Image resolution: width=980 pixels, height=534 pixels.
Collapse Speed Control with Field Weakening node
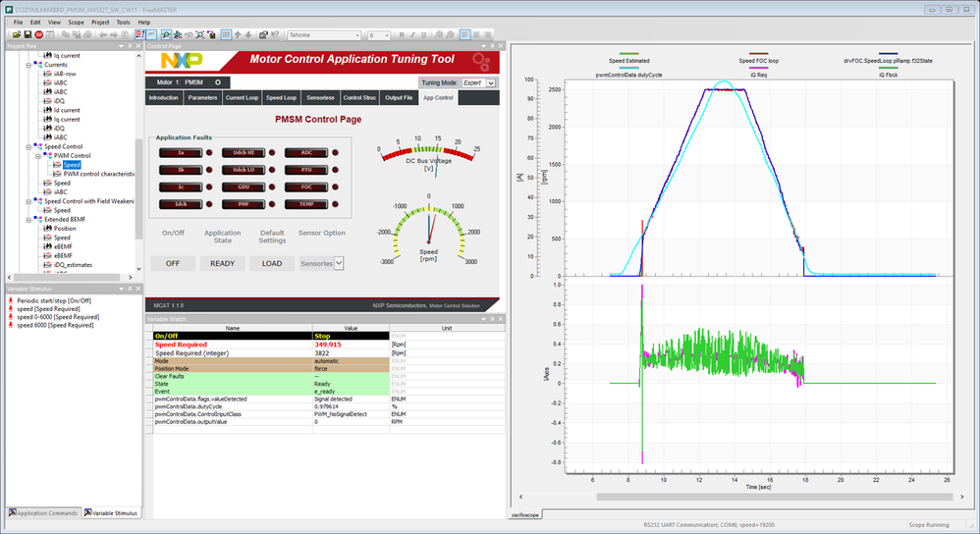28,201
